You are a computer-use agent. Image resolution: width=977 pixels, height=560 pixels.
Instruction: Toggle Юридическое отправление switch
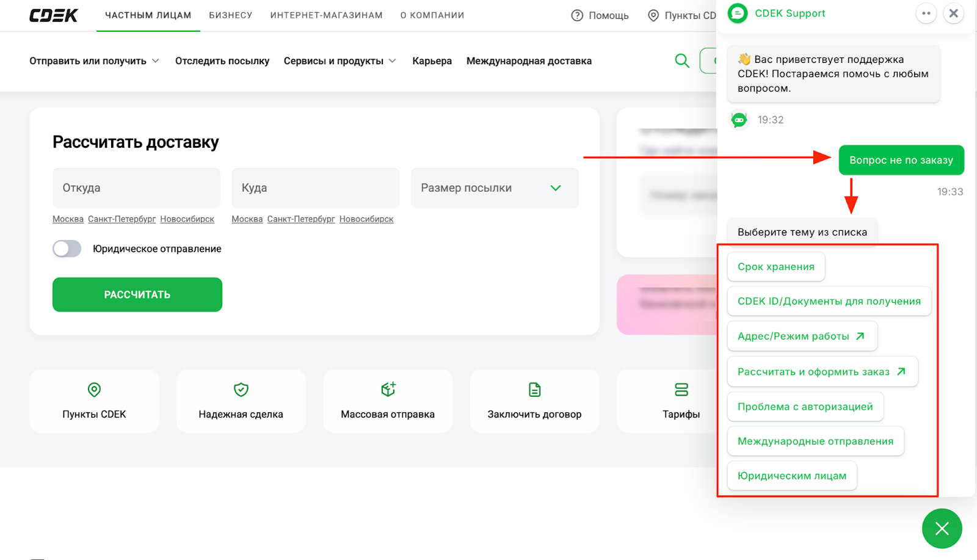click(67, 249)
